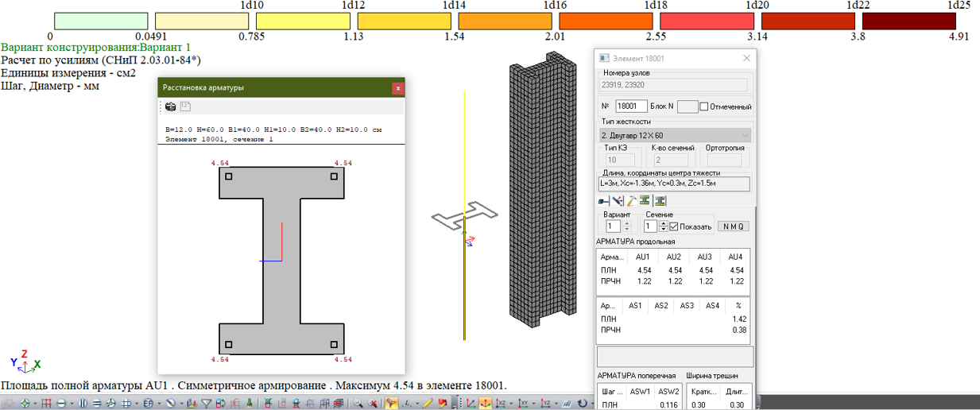Click the magnifier zoom icon in bottom toolbar
Image resolution: width=980 pixels, height=410 pixels.
[358, 404]
